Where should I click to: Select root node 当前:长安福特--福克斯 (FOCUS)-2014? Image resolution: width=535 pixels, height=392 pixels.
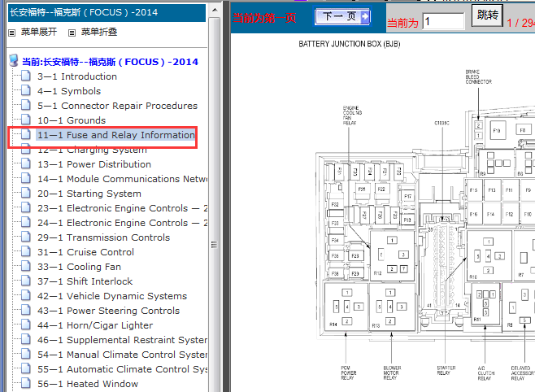[110, 62]
